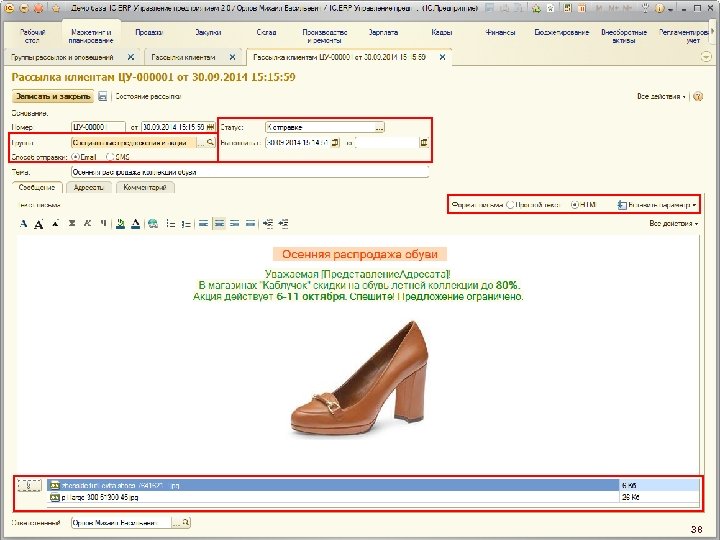Open the Ответственный field selection button
The width and height of the screenshot is (720, 540).
(176, 522)
